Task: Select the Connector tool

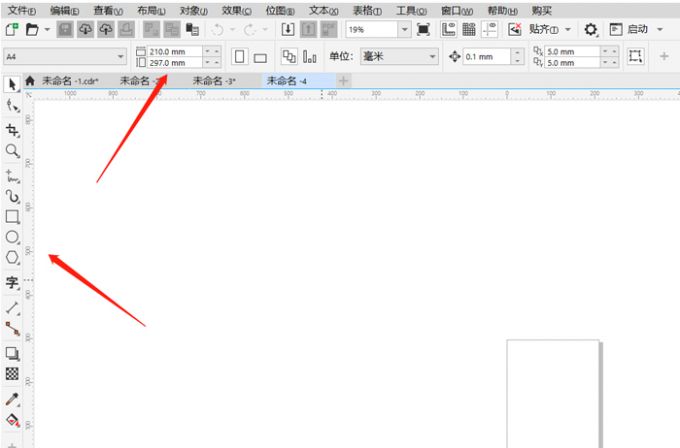Action: click(12, 329)
